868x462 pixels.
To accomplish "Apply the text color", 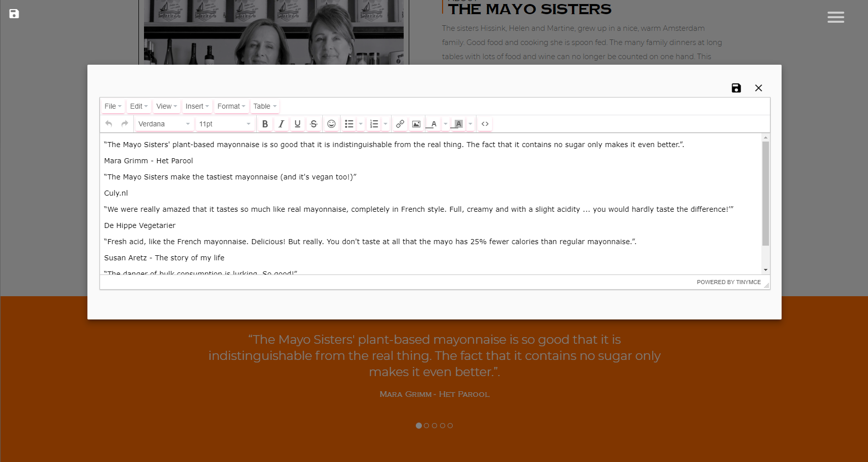I will [433, 124].
